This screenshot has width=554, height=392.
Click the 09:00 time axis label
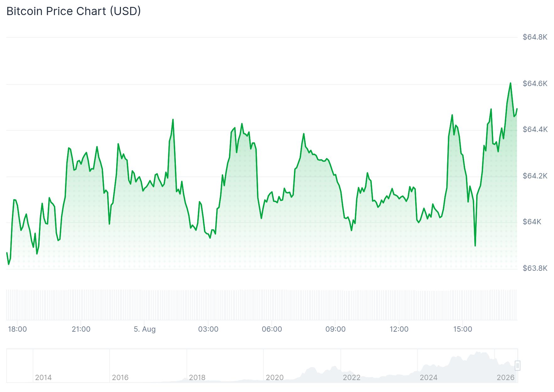pyautogui.click(x=335, y=329)
